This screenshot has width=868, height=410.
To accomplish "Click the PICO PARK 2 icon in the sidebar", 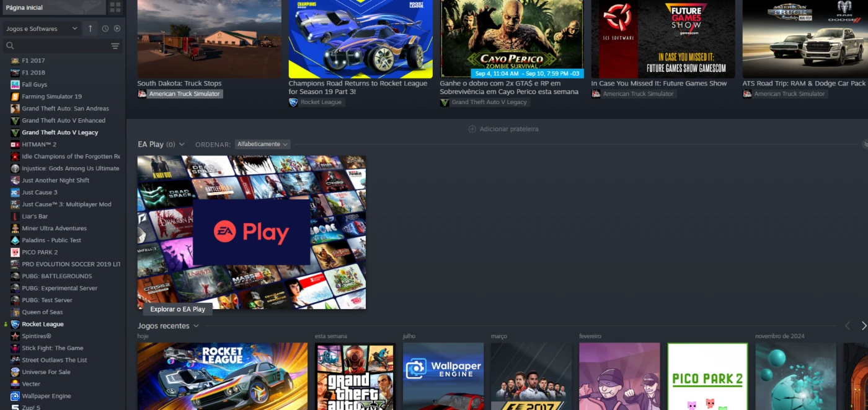I will click(x=15, y=253).
